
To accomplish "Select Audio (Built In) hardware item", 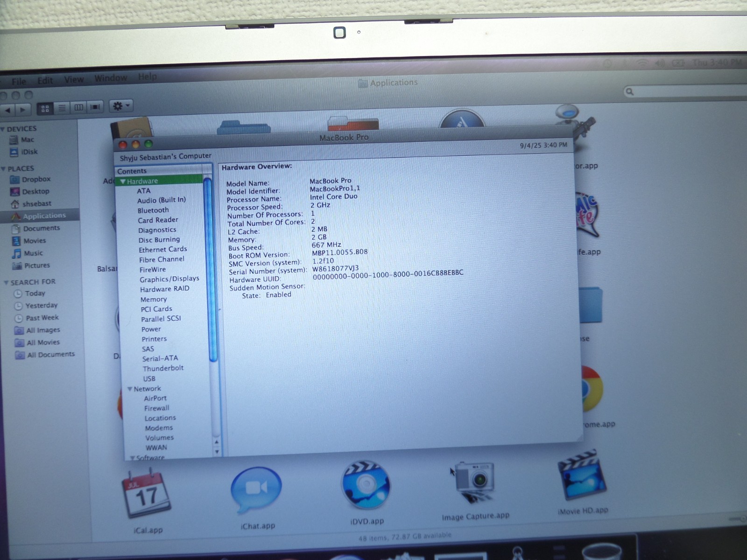I will click(162, 200).
